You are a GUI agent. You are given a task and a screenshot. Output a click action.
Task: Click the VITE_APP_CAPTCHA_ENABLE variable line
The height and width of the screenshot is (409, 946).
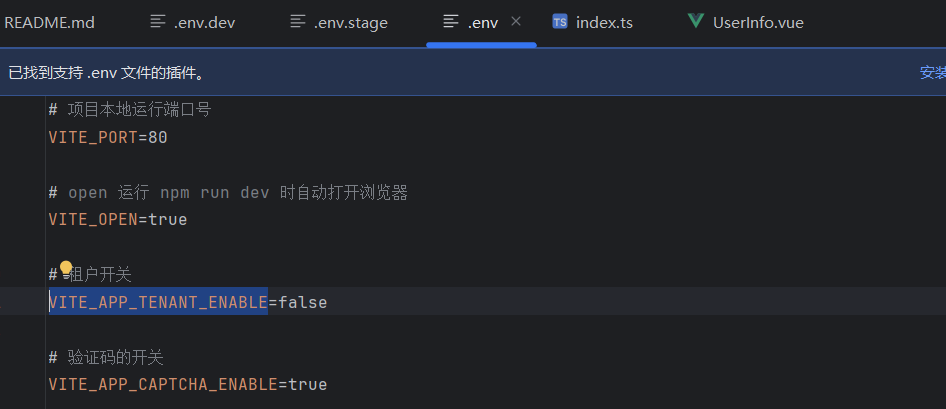coord(187,384)
